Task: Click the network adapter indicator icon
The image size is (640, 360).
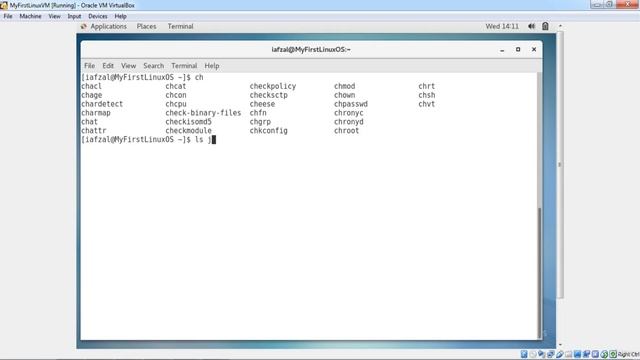Action: [x=551, y=354]
